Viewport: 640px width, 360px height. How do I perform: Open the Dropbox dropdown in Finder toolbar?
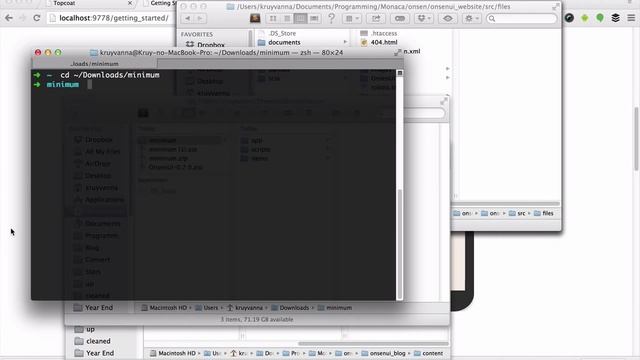coord(424,18)
